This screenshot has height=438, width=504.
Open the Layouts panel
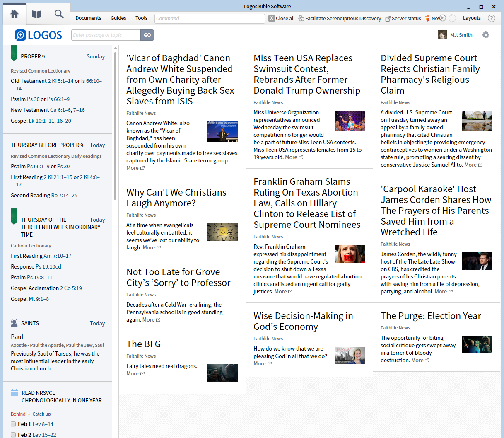472,18
